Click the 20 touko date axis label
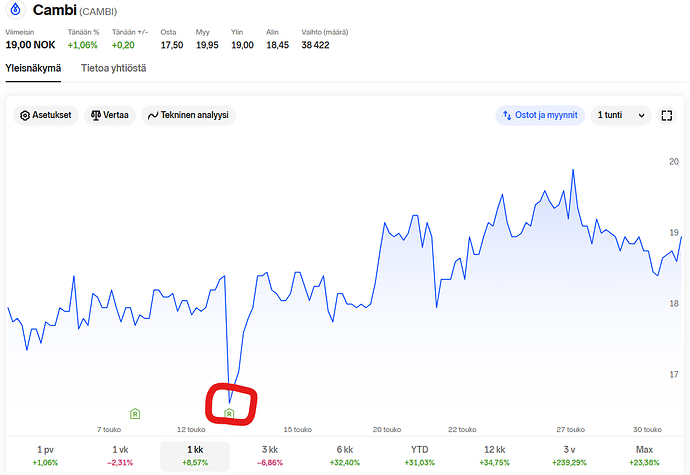690x475 pixels. coord(387,429)
